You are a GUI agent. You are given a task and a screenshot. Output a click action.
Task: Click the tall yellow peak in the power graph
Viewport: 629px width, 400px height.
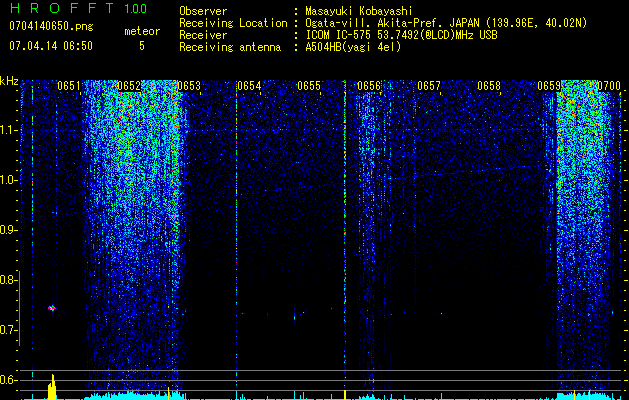coord(52,387)
